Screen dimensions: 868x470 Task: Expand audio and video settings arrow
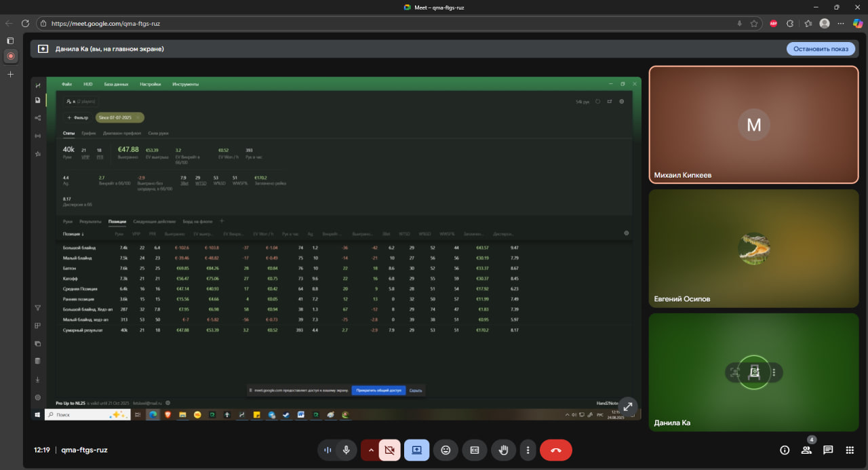coord(370,450)
